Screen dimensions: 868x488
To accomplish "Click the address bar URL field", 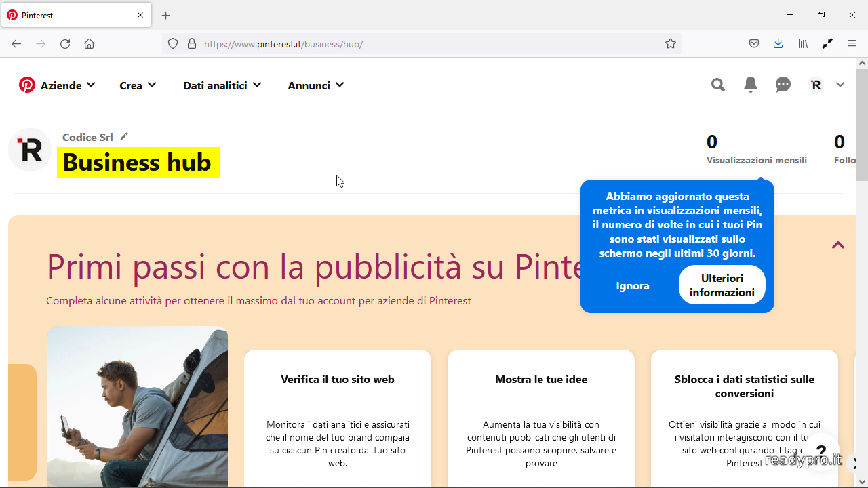I will 422,44.
